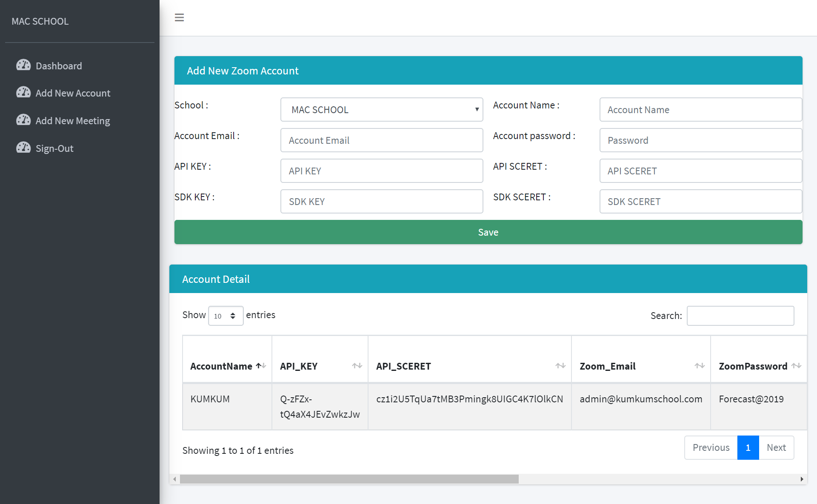Focus the Account Email input field
817x504 pixels.
(381, 140)
